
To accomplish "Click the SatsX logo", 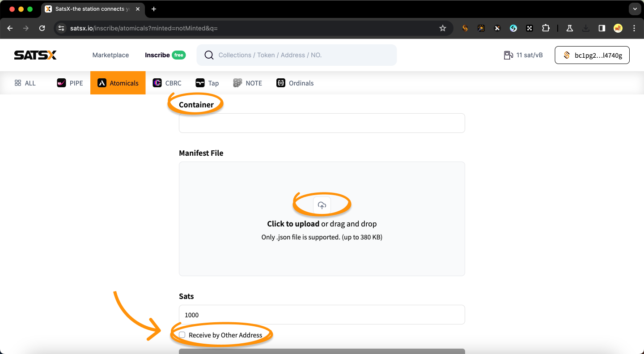I will (35, 55).
